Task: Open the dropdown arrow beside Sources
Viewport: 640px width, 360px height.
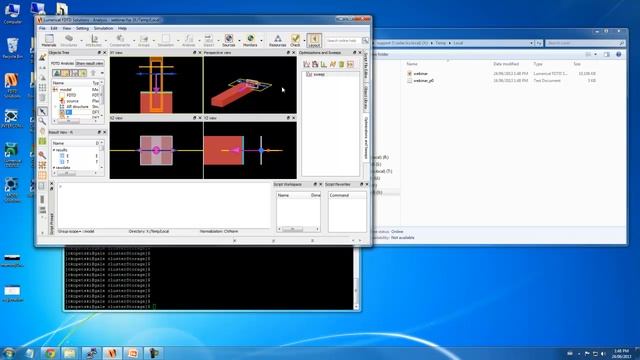Action: click(x=239, y=40)
